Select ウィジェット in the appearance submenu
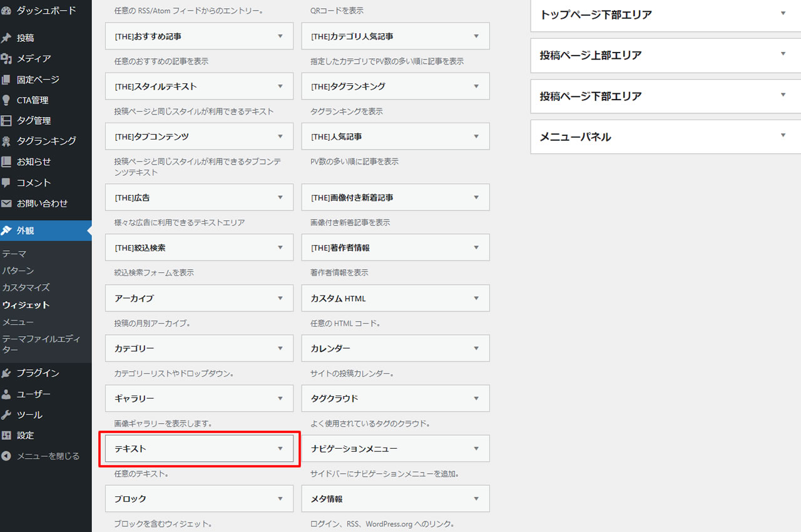This screenshot has height=532, width=801. click(x=26, y=305)
